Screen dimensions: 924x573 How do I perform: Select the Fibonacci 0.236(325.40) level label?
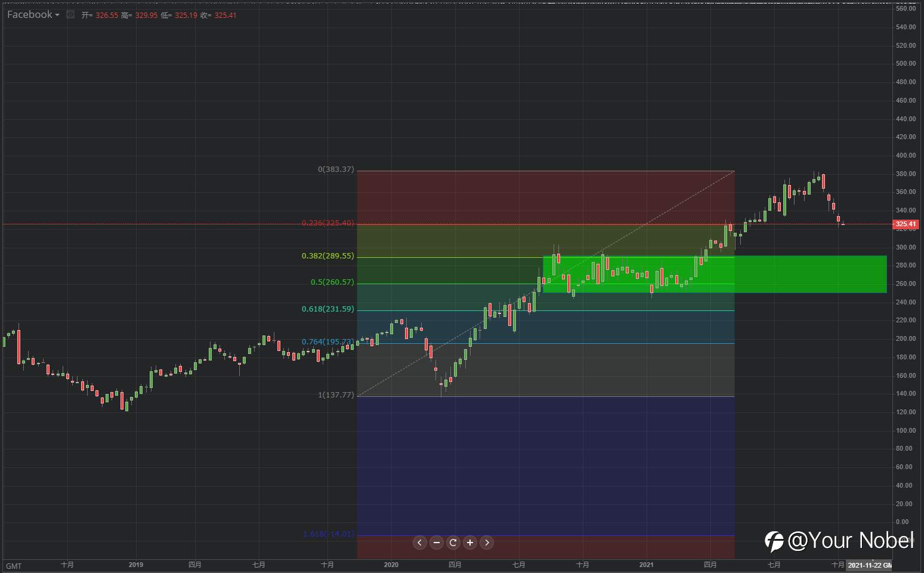pos(327,223)
